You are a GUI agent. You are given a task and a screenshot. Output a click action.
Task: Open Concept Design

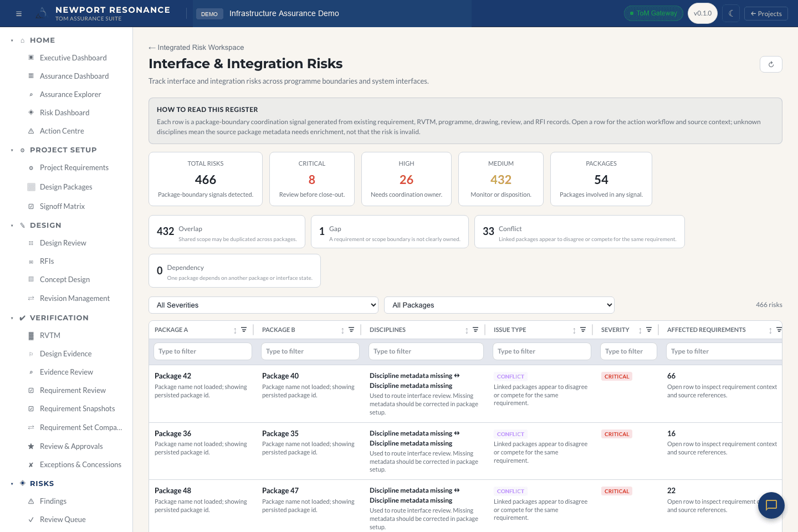tap(65, 279)
